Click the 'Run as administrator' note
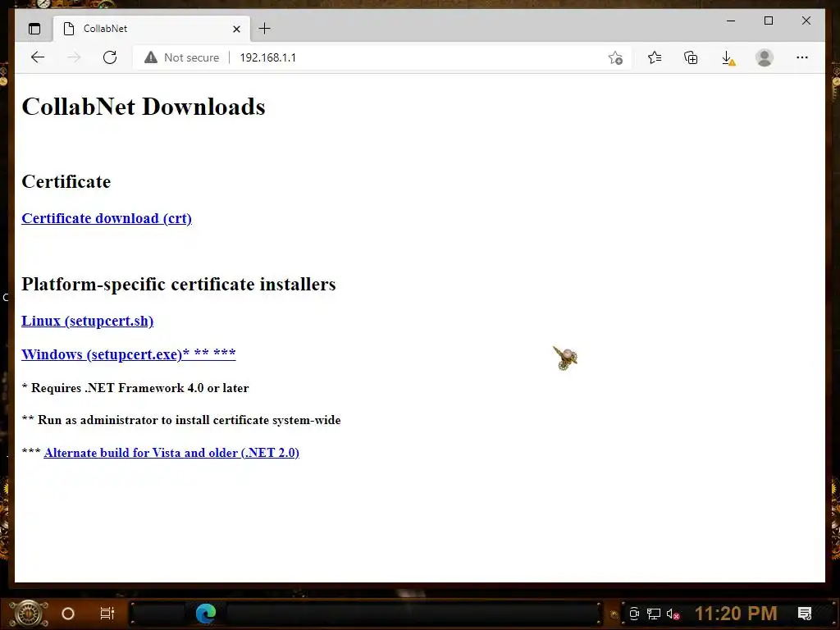Viewport: 840px width, 630px height. [181, 420]
